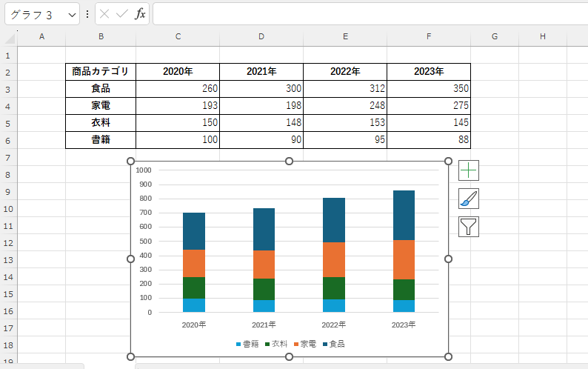588x369 pixels.
Task: Select the row 3 header
Action: tap(8, 89)
